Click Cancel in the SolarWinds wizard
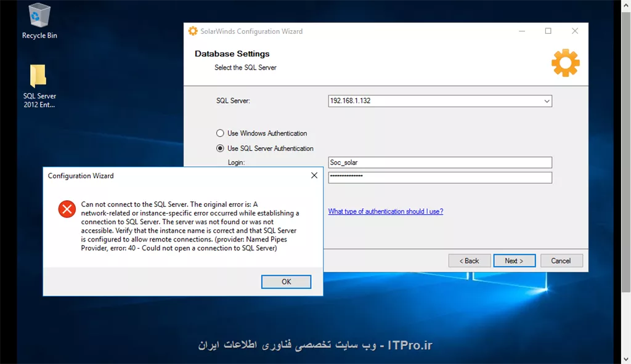Screen dimensions: 631x364 click(561, 261)
